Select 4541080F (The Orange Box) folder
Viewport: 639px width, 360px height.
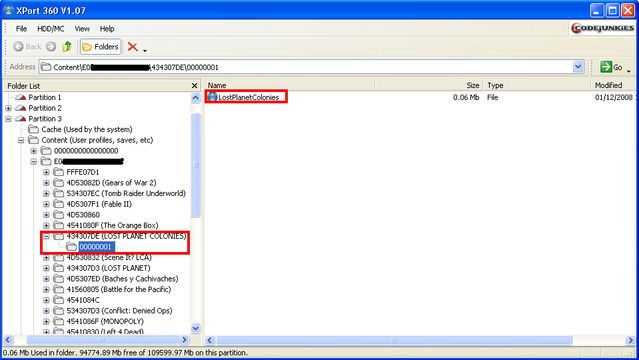(x=112, y=225)
